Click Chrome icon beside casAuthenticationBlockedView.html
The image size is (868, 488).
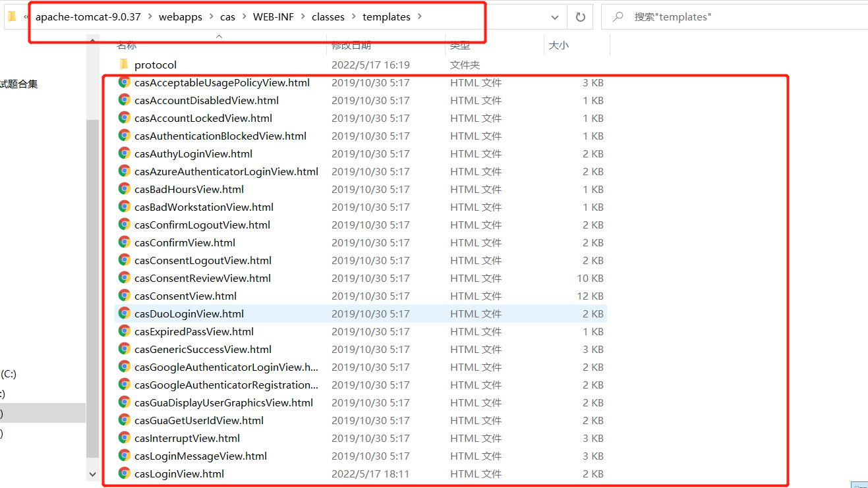click(124, 136)
